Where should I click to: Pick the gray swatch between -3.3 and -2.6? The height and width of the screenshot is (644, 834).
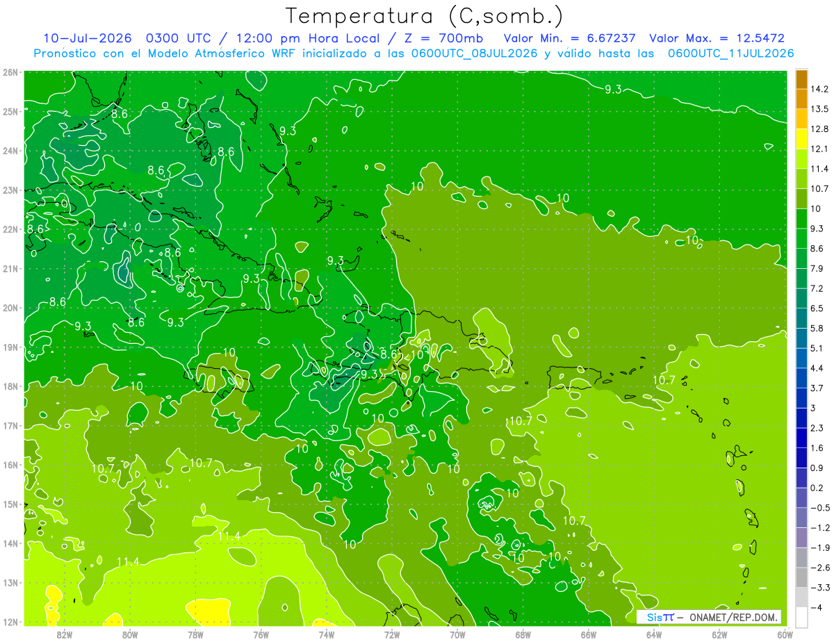tap(801, 577)
